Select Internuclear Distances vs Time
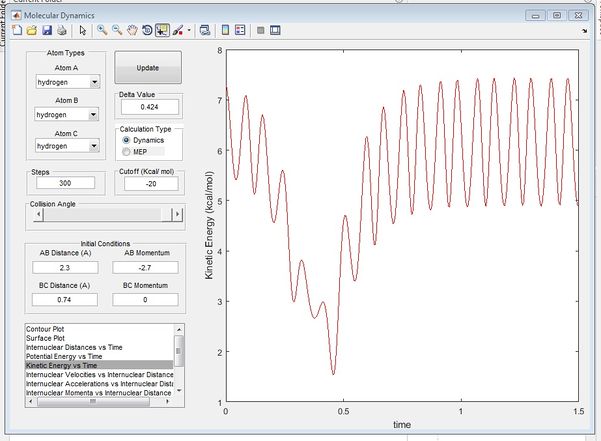 coord(99,348)
